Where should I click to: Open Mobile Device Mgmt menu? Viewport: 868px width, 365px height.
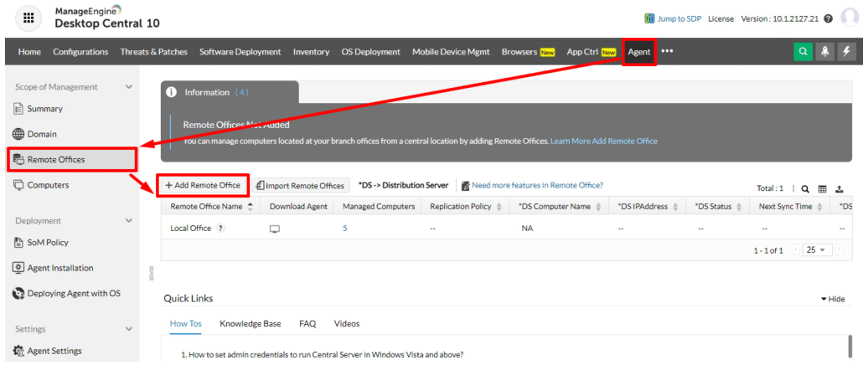451,51
